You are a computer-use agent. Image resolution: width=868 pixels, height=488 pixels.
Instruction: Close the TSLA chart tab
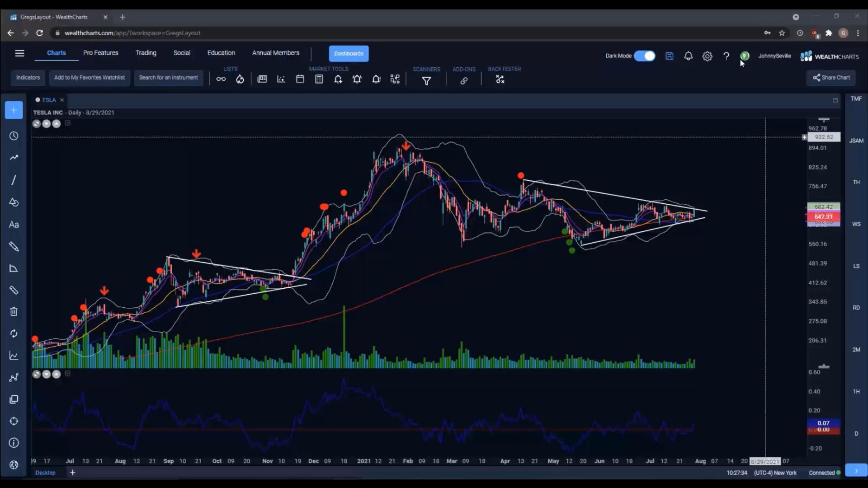coord(62,100)
